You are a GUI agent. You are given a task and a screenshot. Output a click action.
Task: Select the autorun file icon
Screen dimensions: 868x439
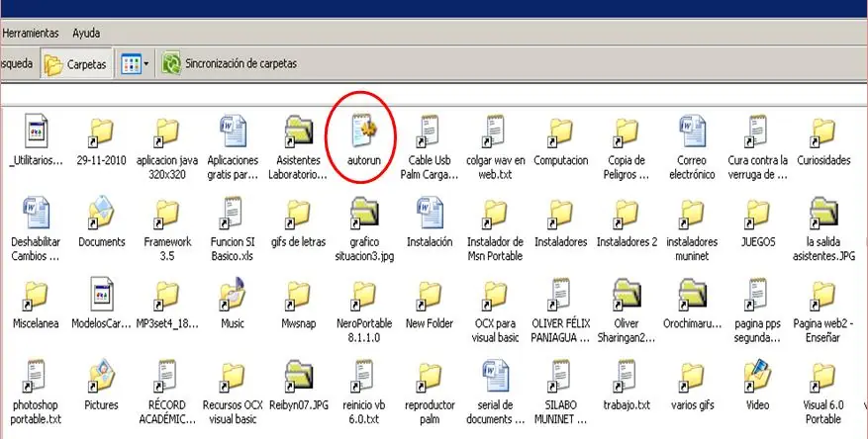(x=364, y=132)
